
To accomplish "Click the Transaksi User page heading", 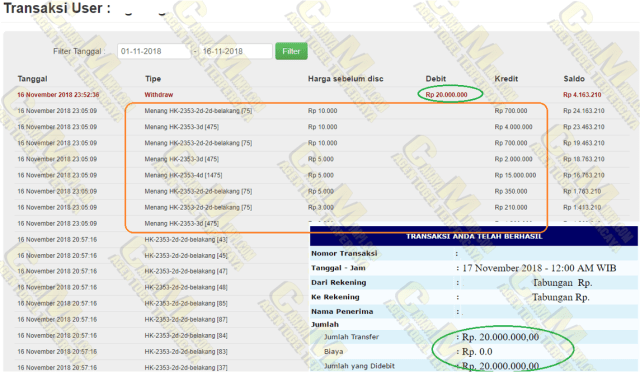I will tap(57, 8).
